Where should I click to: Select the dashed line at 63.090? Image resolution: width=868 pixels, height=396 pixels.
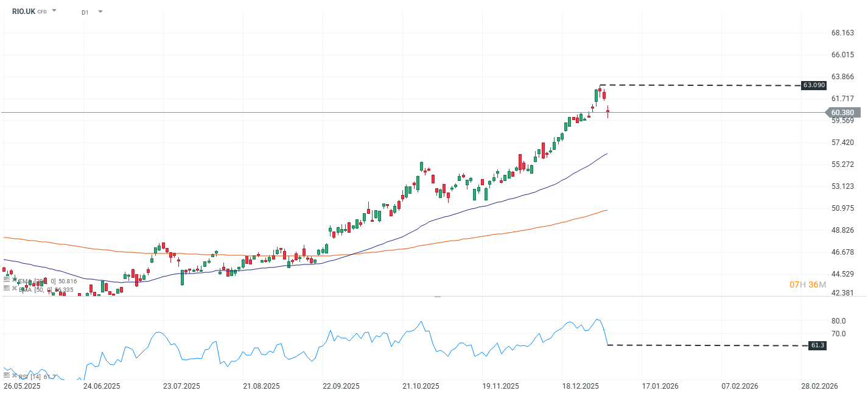[x=700, y=86]
